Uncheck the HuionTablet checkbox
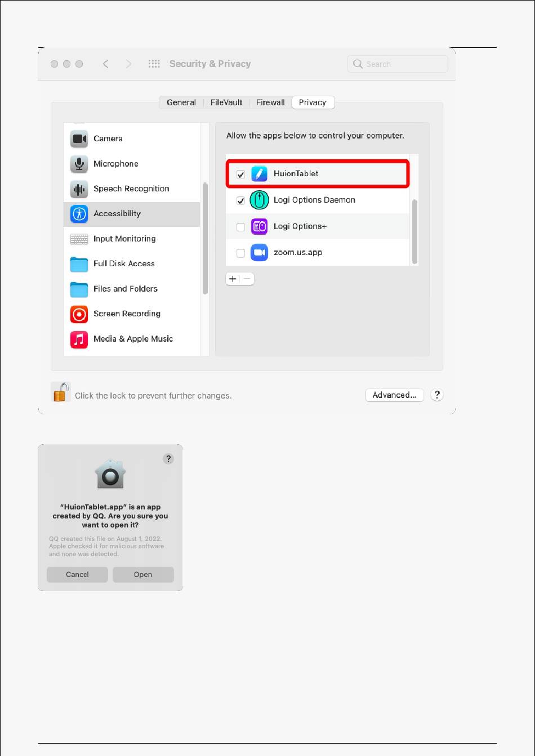Viewport: 535px width, 756px height. (x=240, y=175)
